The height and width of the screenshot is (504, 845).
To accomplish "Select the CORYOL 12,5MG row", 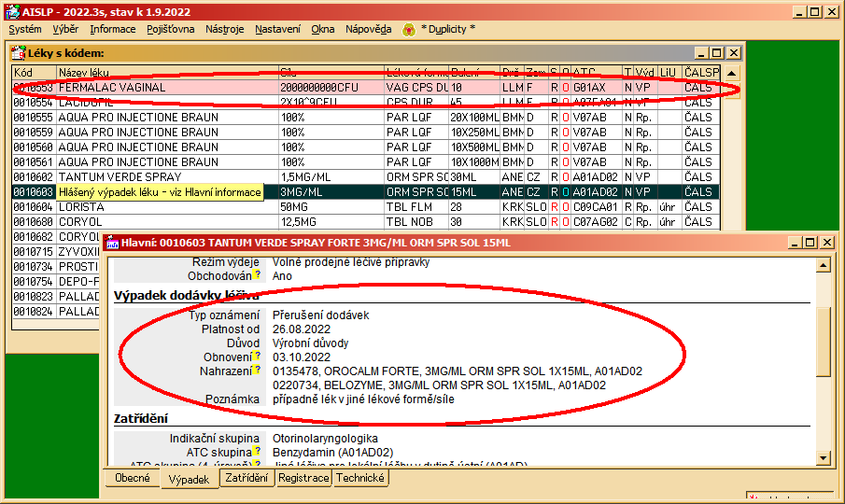I will click(x=365, y=222).
